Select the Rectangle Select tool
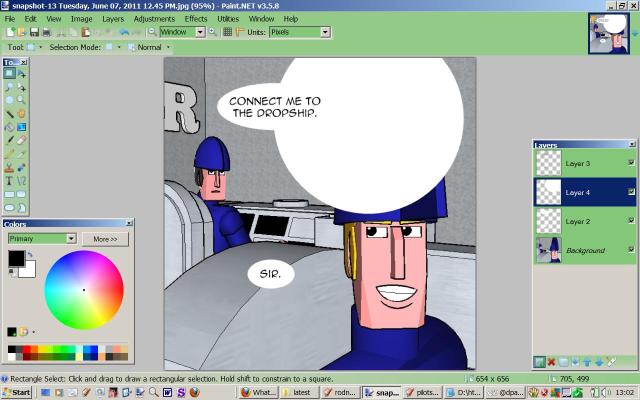Image resolution: width=640 pixels, height=400 pixels. 9,73
